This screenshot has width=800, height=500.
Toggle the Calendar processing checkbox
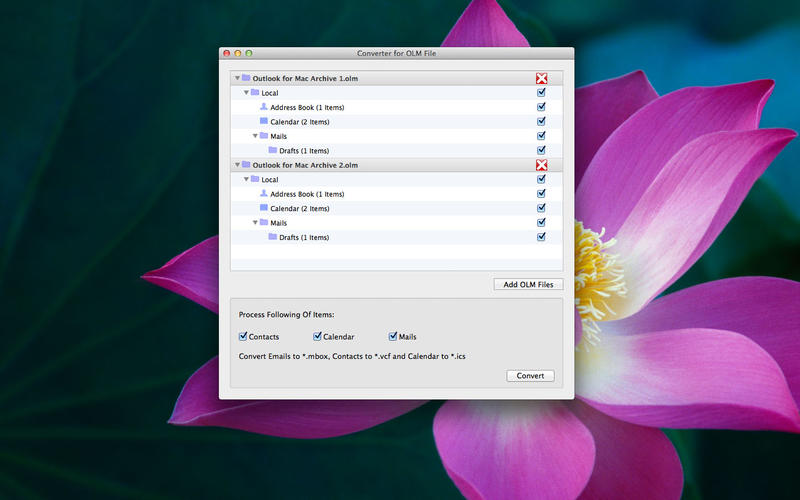tap(318, 337)
